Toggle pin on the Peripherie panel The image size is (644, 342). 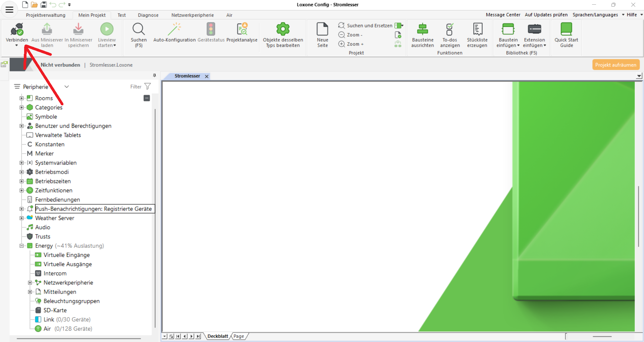[154, 75]
